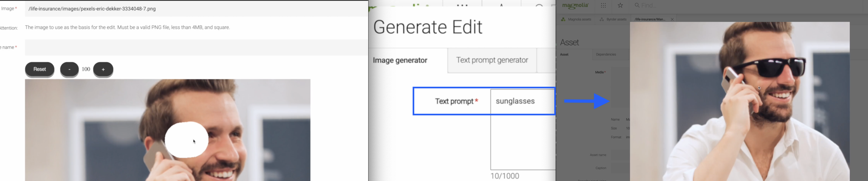Select the Asset sub-tab
Screen dimensions: 868x181
[564, 55]
